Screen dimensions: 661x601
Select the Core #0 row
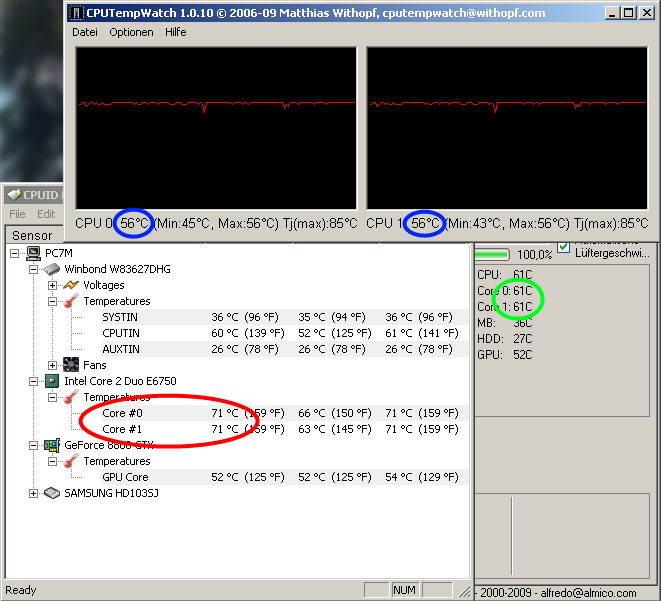point(285,413)
